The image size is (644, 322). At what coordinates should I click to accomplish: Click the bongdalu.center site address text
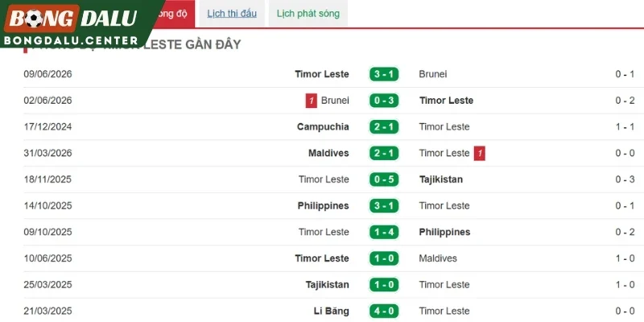pos(71,40)
